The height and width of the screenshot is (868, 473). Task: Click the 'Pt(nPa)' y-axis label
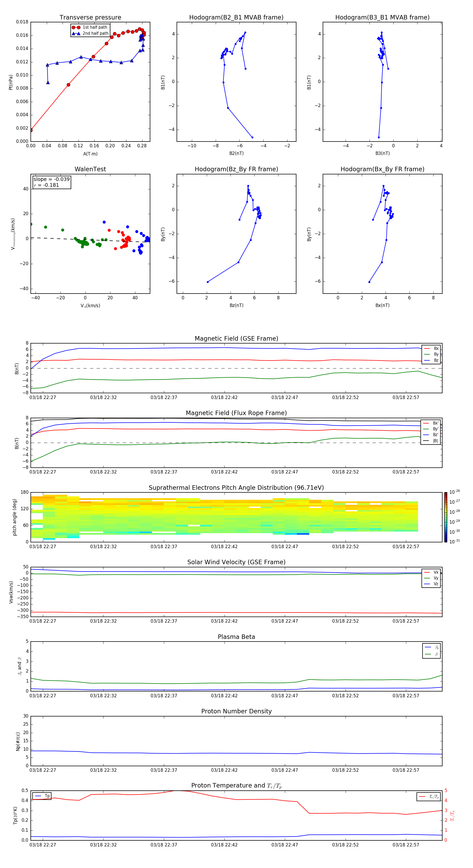11,82
